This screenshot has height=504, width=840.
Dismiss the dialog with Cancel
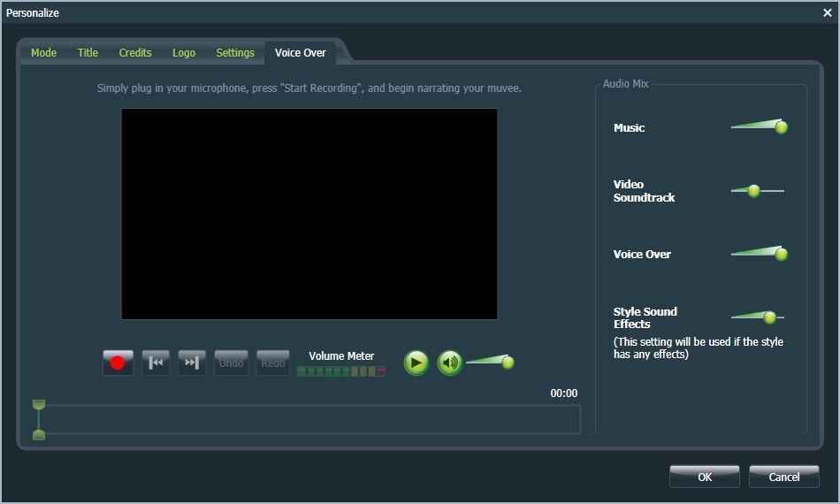[x=783, y=477]
